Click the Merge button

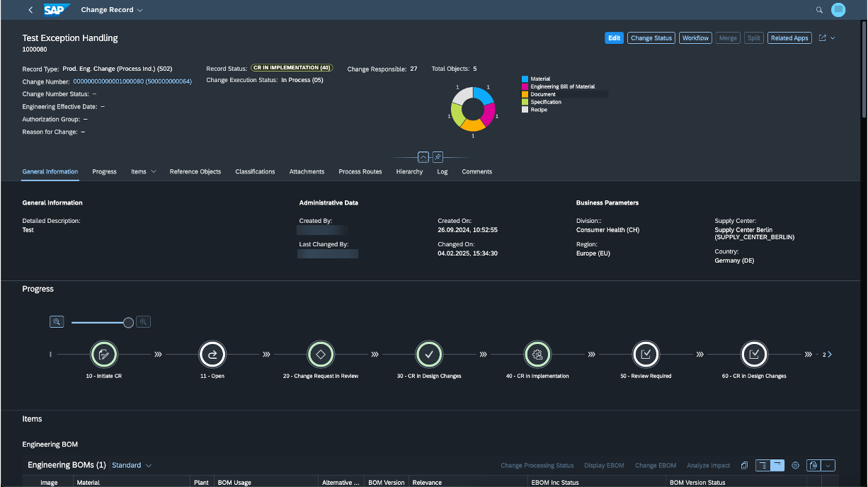[x=728, y=38]
